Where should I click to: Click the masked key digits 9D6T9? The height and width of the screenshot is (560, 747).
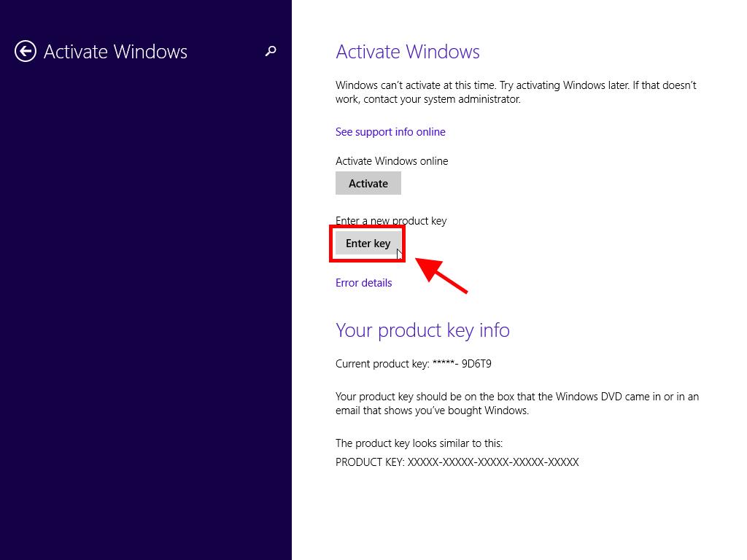[477, 363]
